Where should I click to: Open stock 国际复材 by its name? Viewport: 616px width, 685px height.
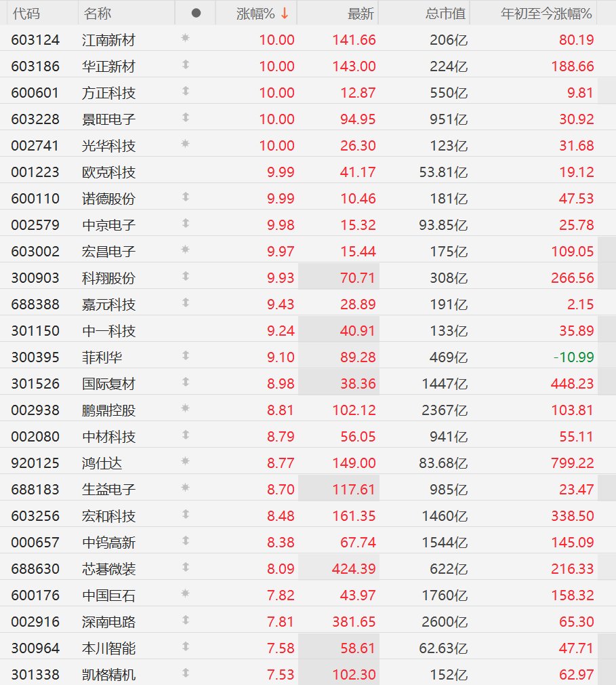(x=108, y=384)
